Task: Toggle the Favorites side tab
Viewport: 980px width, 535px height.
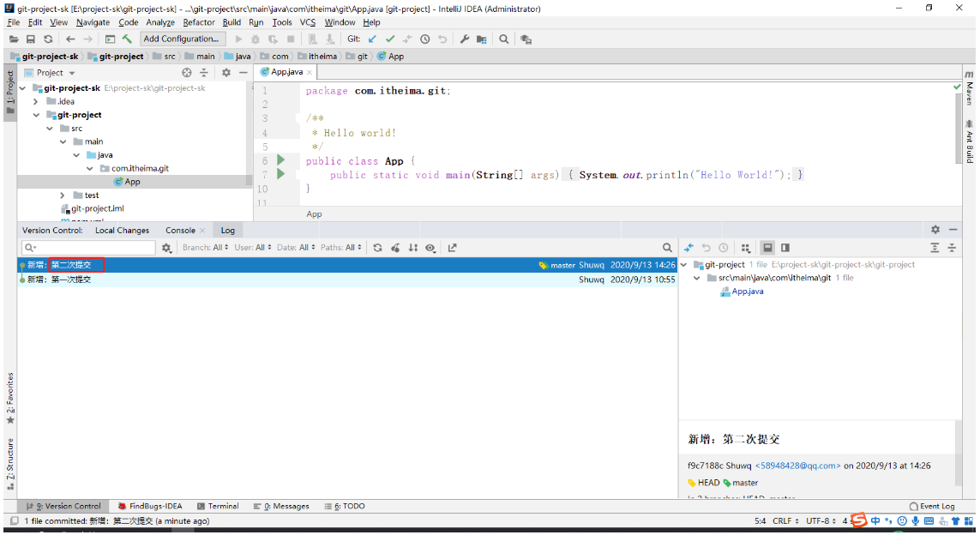Action: click(x=10, y=398)
